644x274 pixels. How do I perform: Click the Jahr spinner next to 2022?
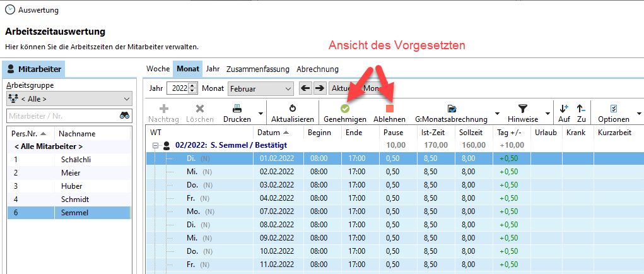193,89
